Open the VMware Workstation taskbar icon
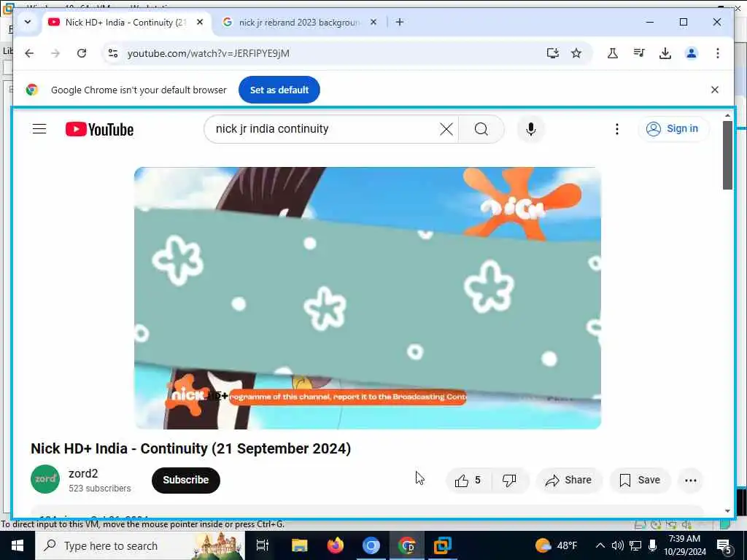Viewport: 747px width, 560px height. click(443, 545)
